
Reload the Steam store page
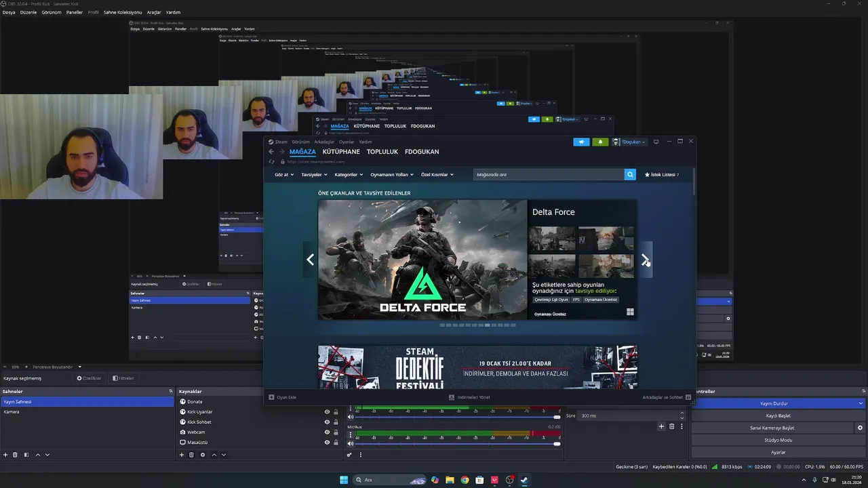click(x=272, y=162)
